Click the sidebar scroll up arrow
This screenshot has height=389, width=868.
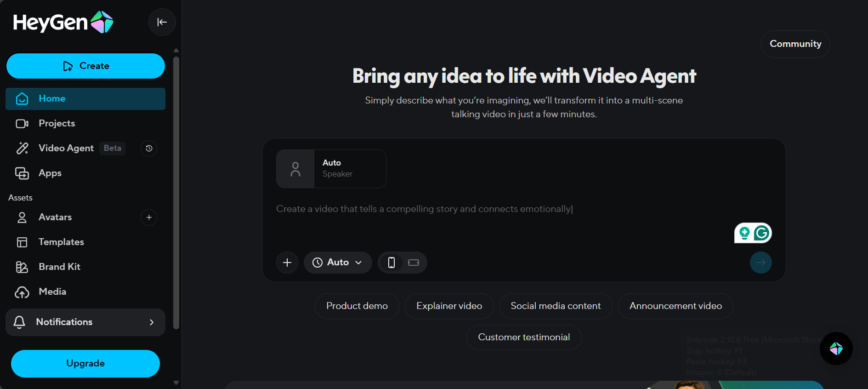(176, 50)
